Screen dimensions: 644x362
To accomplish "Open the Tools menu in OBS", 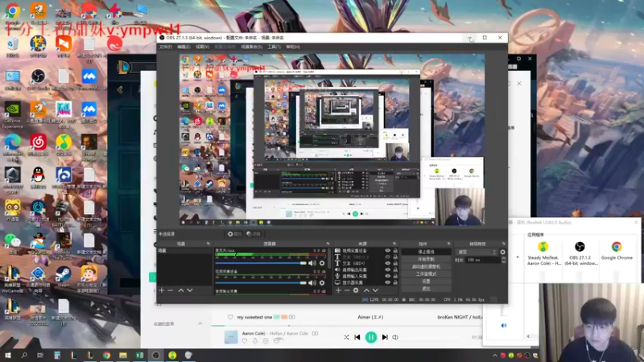I will click(274, 47).
